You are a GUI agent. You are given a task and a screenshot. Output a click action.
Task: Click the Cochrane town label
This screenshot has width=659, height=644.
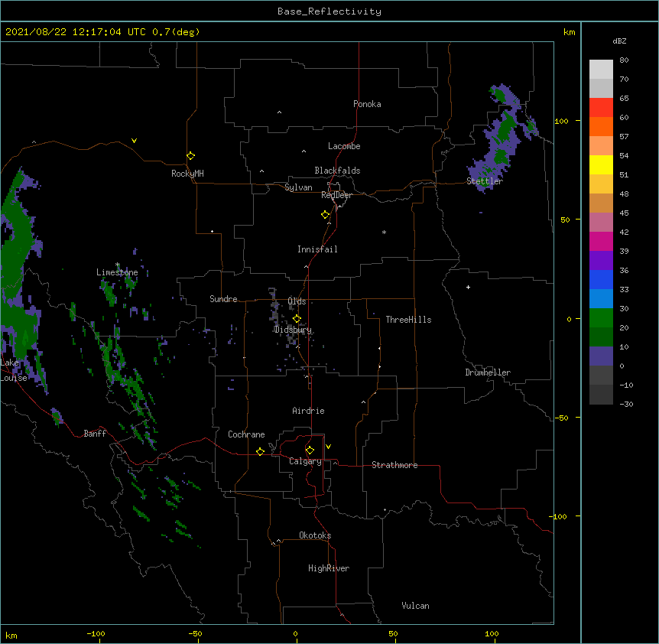click(246, 434)
